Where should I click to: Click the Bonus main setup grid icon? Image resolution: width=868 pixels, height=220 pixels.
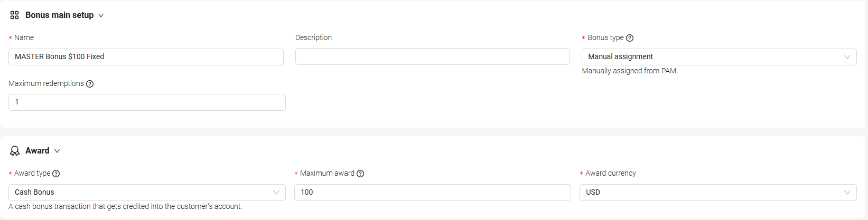click(14, 15)
